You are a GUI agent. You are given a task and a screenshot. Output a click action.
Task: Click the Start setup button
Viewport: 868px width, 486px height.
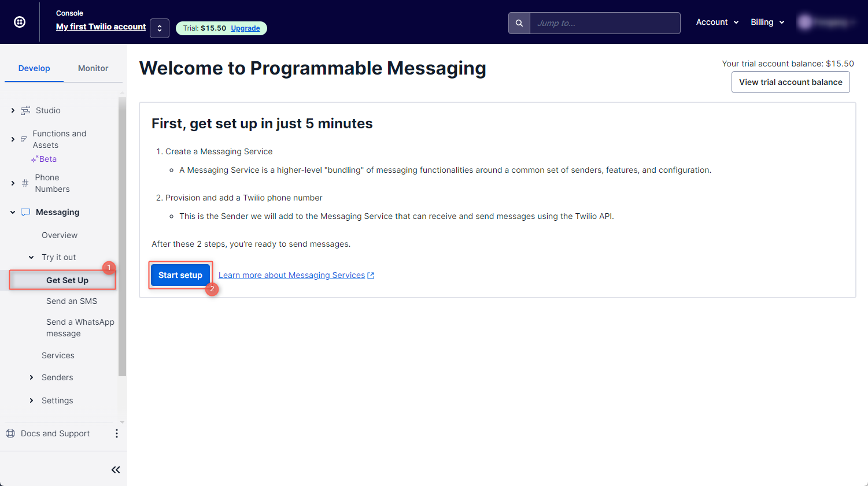(x=180, y=275)
